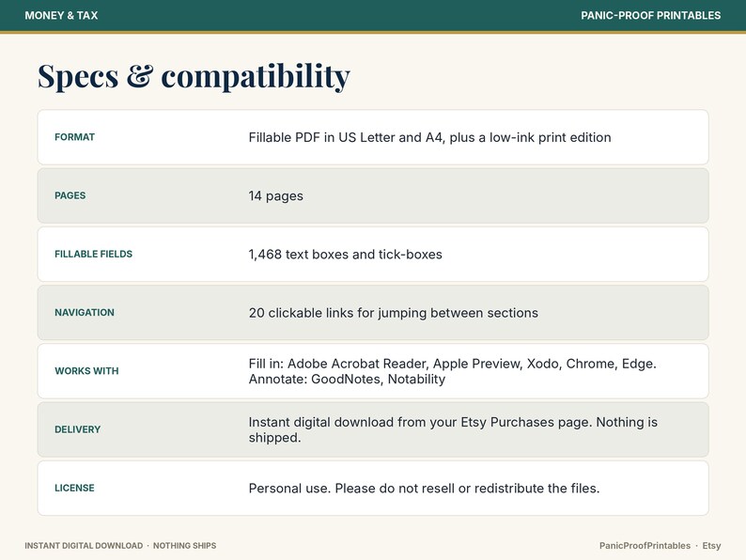The image size is (746, 560).
Task: Click the 'PANIC-PROOF PRINTABLES' header text
Action: (650, 16)
